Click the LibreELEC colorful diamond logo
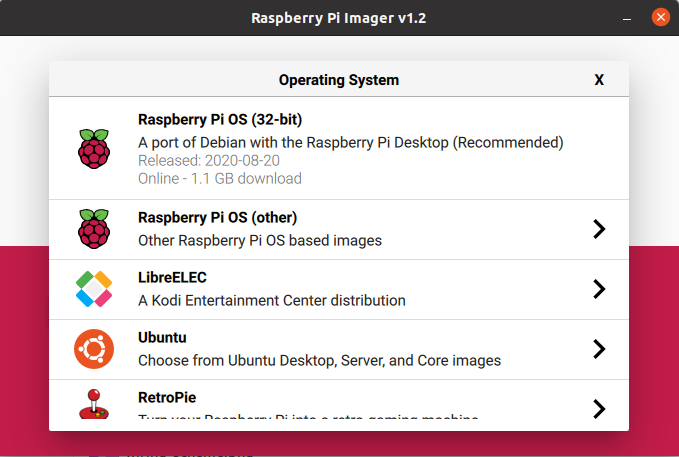Image resolution: width=679 pixels, height=457 pixels. tap(94, 289)
